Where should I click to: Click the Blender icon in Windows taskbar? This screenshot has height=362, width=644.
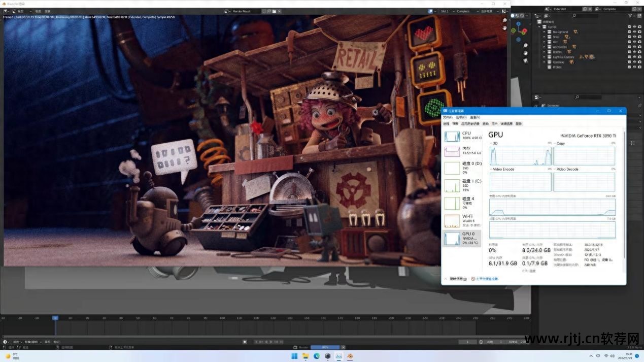[x=350, y=356]
